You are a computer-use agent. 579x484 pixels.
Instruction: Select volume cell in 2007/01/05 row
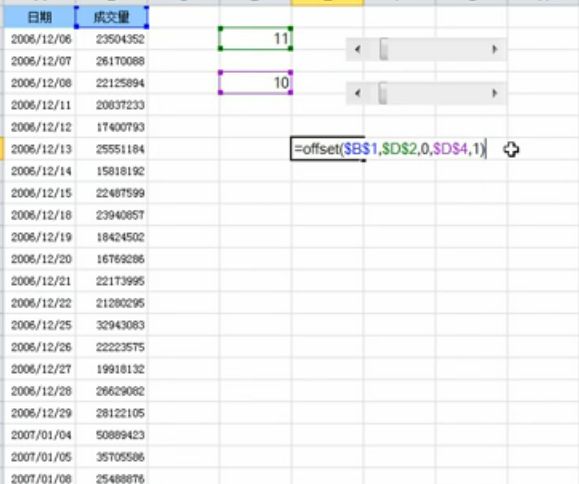pyautogui.click(x=112, y=457)
